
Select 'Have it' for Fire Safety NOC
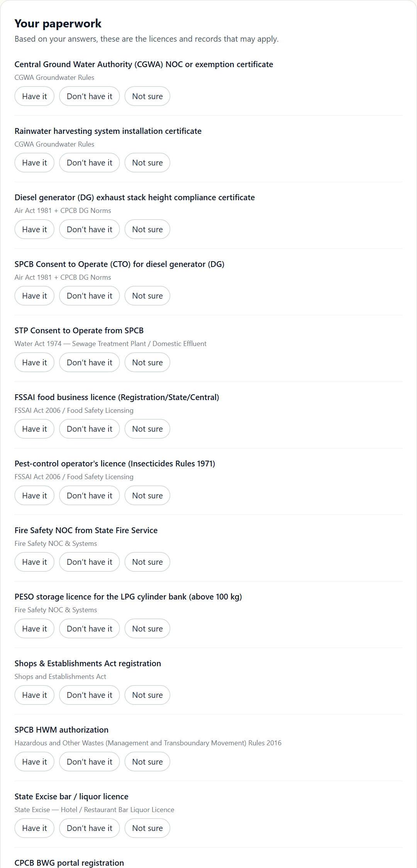(x=34, y=562)
